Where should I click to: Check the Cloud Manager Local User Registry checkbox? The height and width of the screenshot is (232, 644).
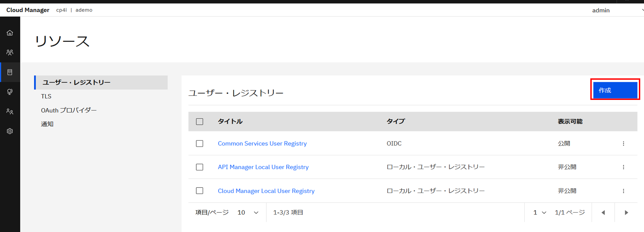[x=200, y=191]
